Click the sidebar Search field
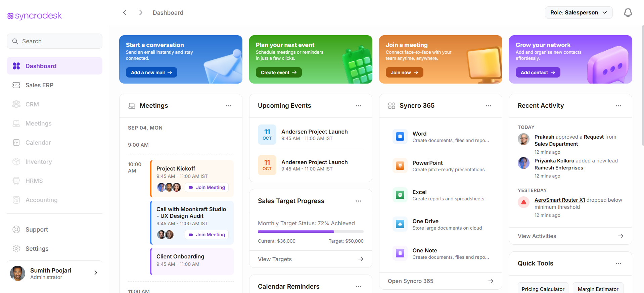This screenshot has width=644, height=293. click(54, 41)
